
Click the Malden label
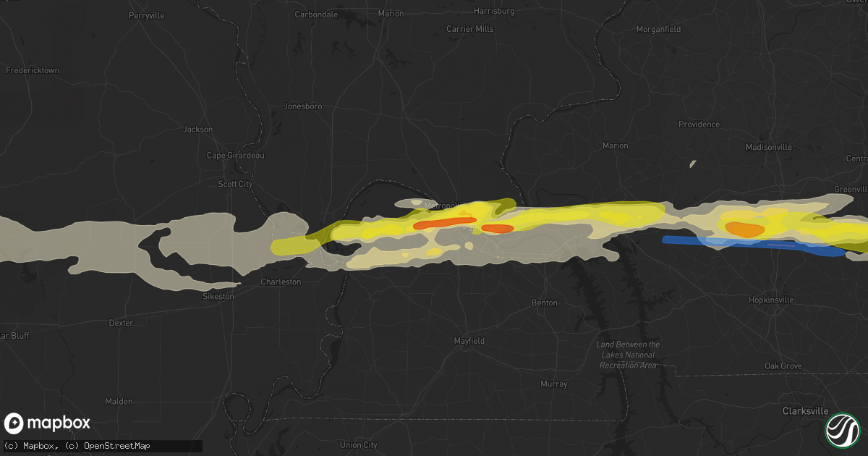coord(119,401)
